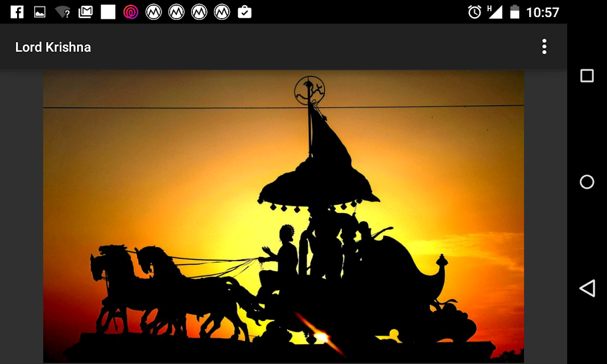Image resolution: width=607 pixels, height=364 pixels.
Task: Tap the Android back navigation button
Action: (587, 288)
